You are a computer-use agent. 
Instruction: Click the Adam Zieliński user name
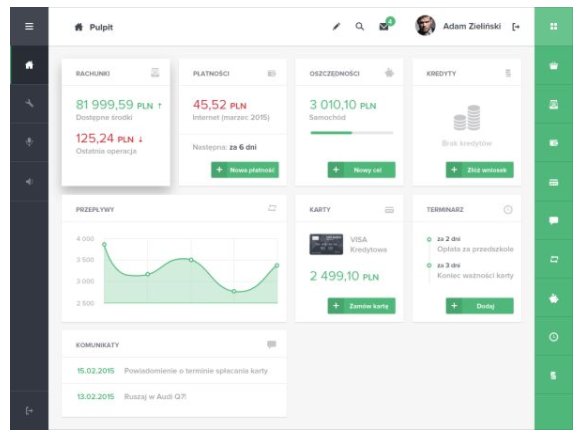[x=472, y=26]
